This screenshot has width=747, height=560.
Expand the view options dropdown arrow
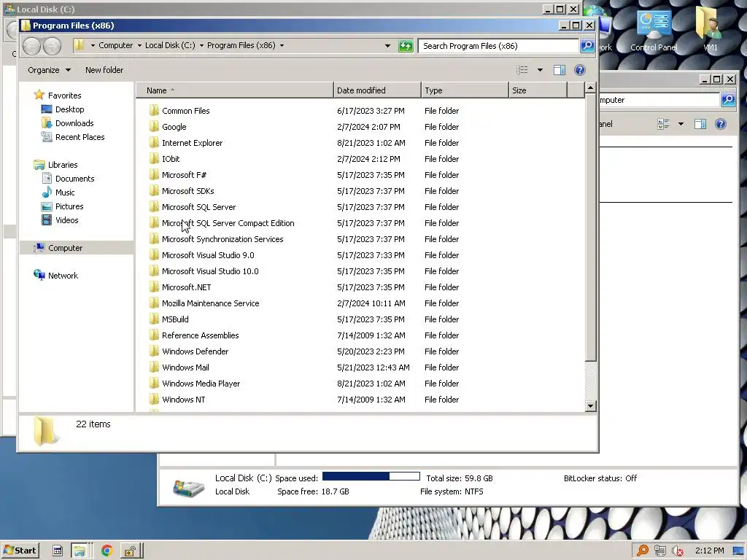540,70
